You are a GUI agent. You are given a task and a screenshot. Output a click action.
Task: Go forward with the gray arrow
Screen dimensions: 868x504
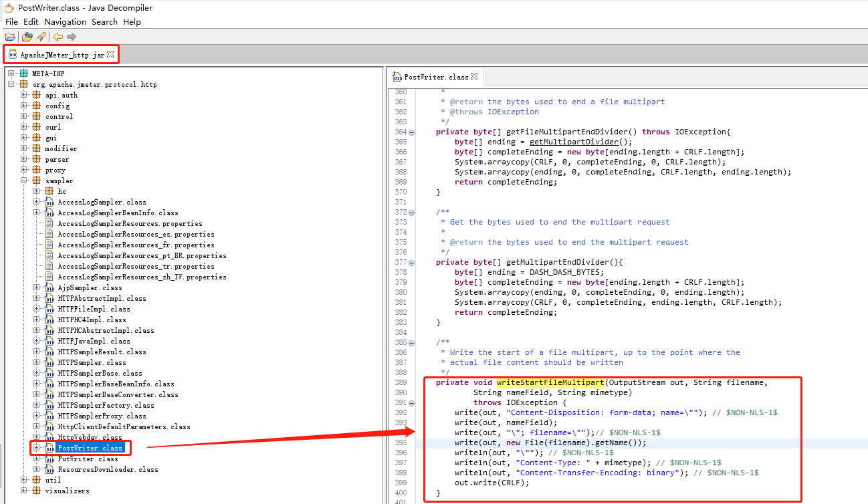(71, 37)
